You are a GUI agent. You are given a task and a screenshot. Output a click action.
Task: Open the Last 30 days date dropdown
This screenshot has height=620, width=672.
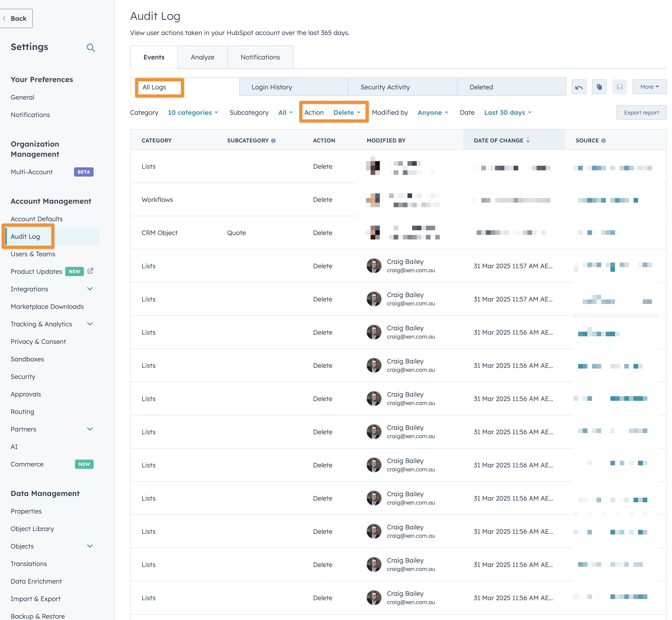508,112
